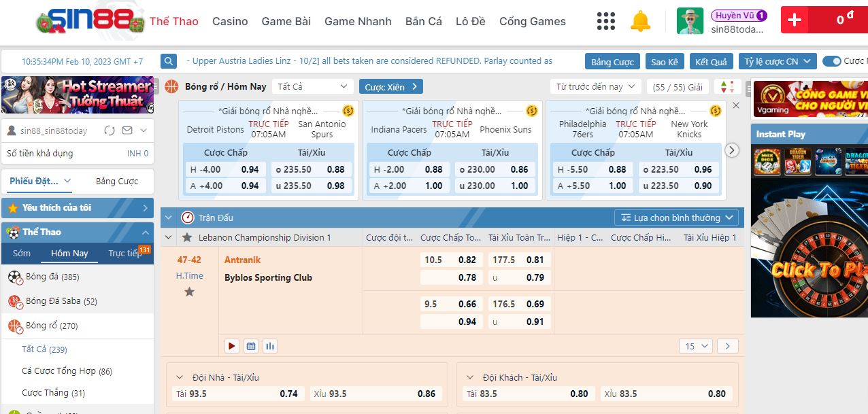Click the Bảng Cược top button
868x414 pixels.
click(612, 61)
